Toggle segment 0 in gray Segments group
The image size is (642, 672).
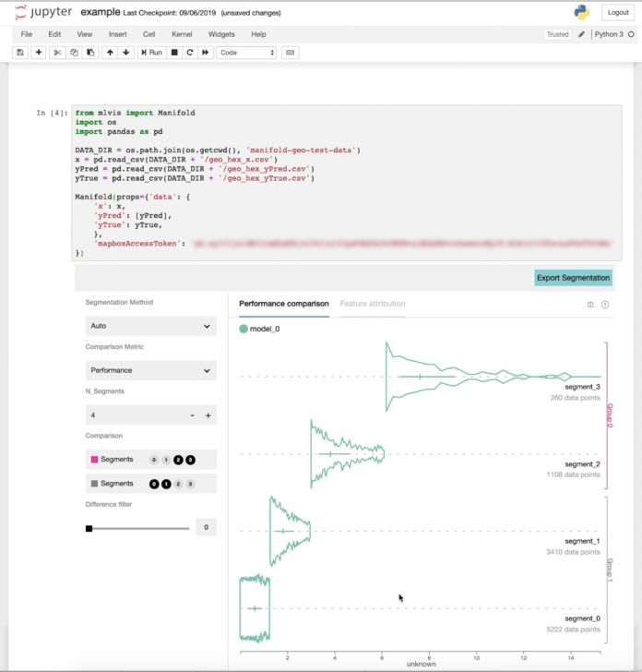[154, 484]
